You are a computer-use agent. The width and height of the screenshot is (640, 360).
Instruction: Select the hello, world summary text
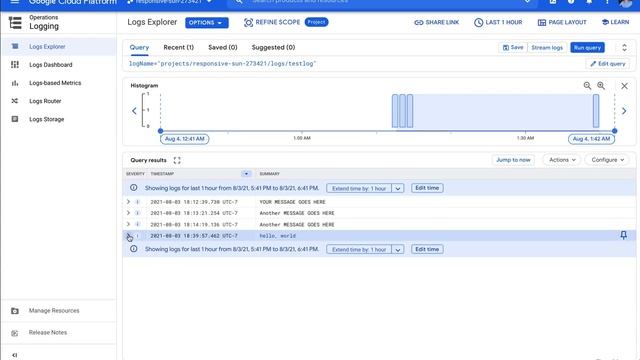click(278, 236)
